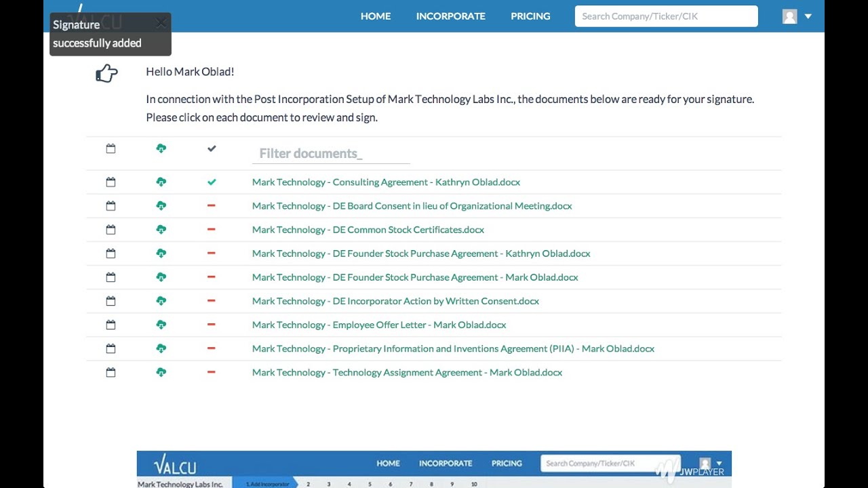Open DE Incorporator Action by Written Consent.docx
Image resolution: width=868 pixels, height=488 pixels.
pyautogui.click(x=395, y=301)
